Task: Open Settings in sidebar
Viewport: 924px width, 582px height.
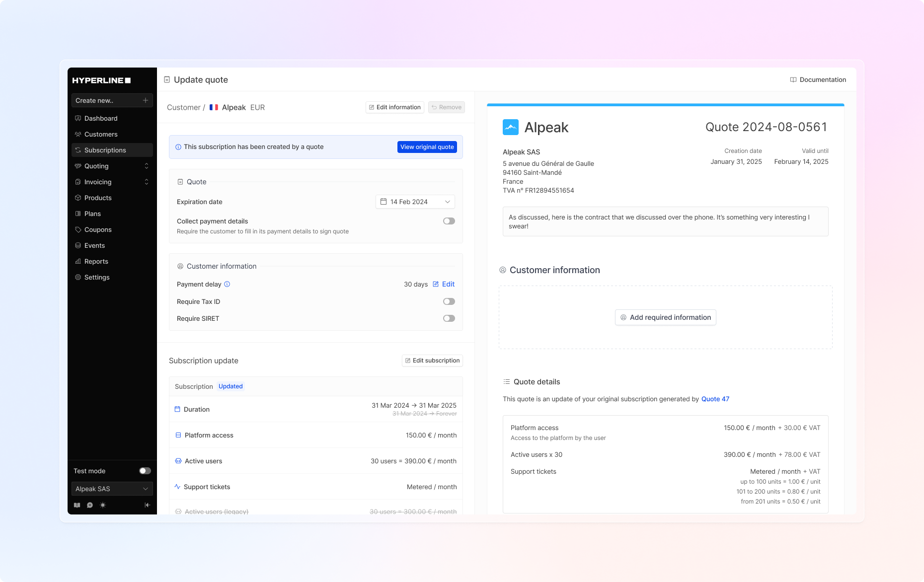Action: [112, 277]
